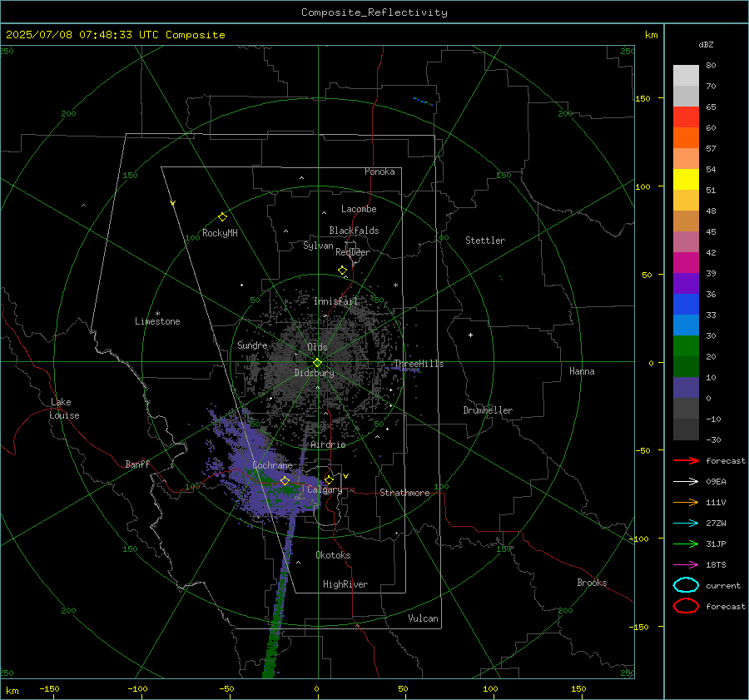Click the Calgary city label

point(325,489)
